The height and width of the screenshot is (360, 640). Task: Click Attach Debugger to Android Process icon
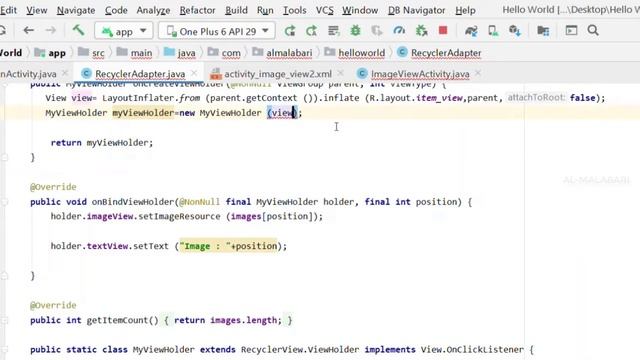coord(421,31)
